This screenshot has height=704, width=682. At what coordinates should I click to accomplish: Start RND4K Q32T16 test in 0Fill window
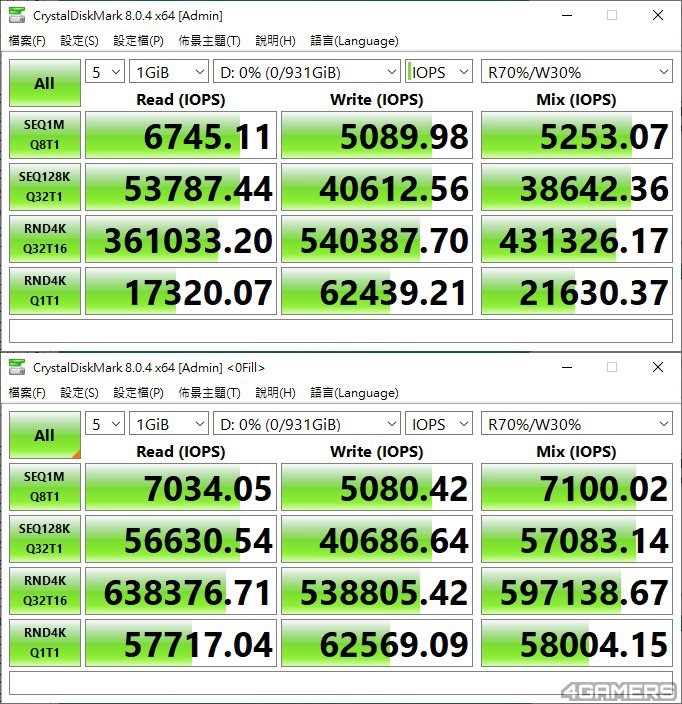45,591
